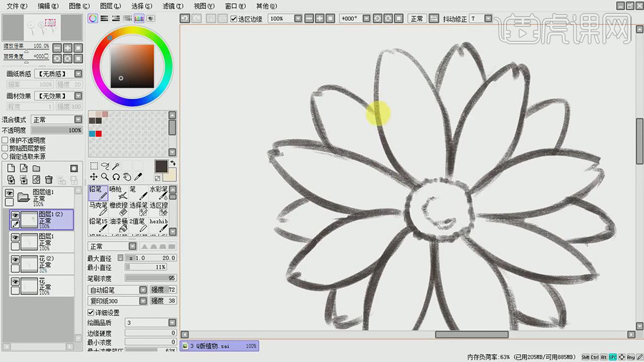Click the 正常 button in top toolbar

(x=417, y=19)
